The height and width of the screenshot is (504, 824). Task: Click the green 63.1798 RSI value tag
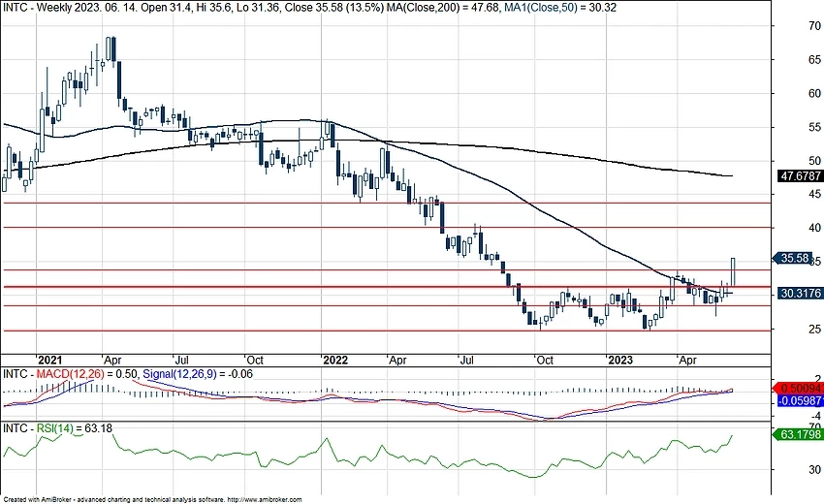[x=800, y=434]
